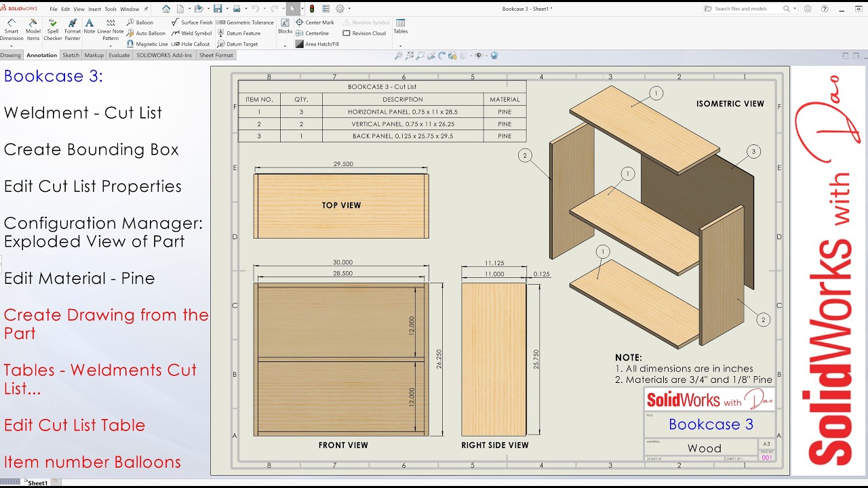The image size is (868, 488).
Task: Switch to the SOLIDWORKS Add-Ins tab
Action: [x=163, y=55]
